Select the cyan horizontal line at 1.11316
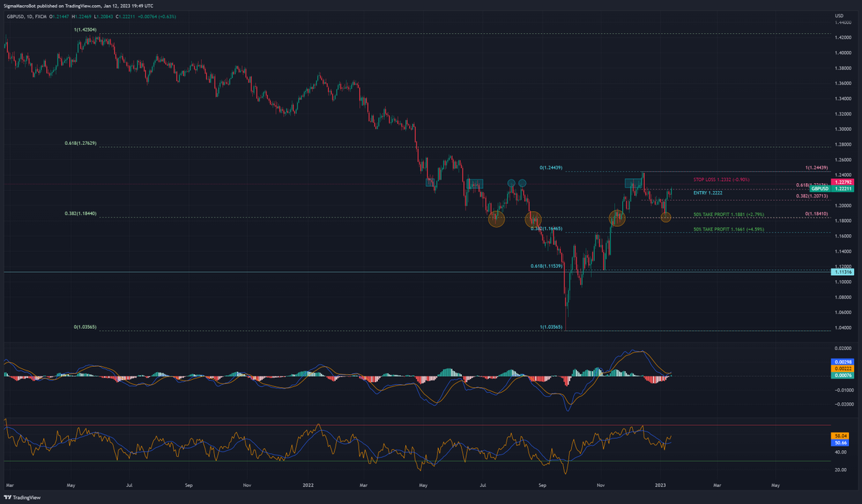This screenshot has height=504, width=862. coord(417,272)
